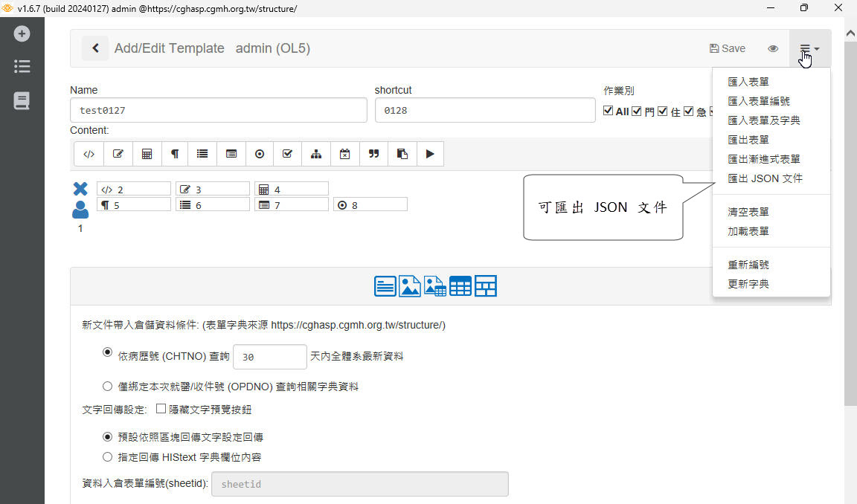Click the play triangle icon in the toolbar
857x504 pixels.
[430, 154]
